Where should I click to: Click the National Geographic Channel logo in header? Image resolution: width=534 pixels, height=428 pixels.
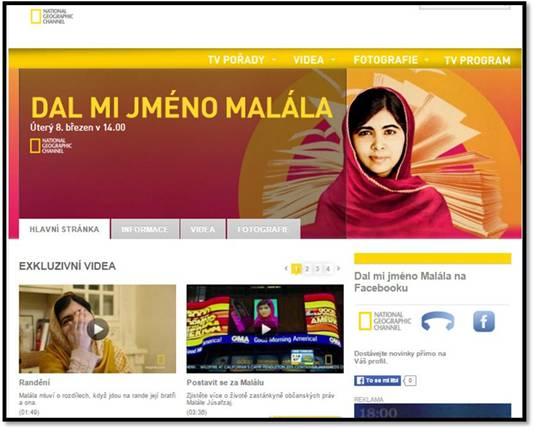[52, 17]
